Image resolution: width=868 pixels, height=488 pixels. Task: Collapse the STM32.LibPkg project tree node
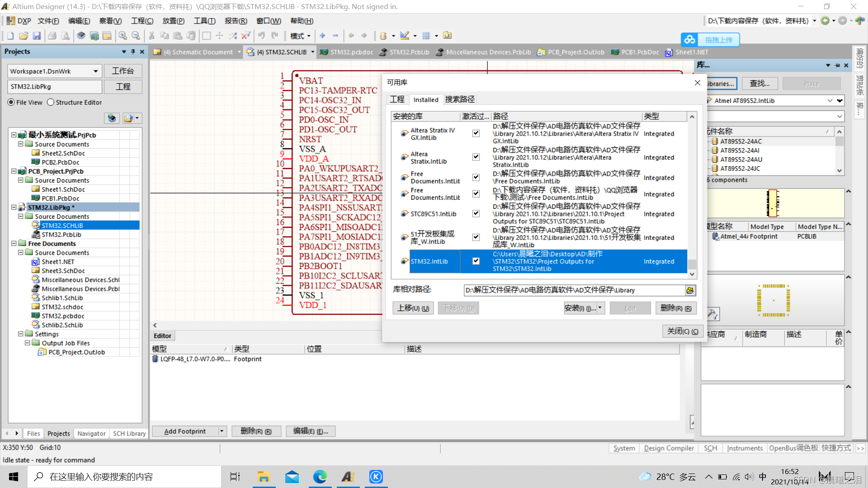[14, 207]
